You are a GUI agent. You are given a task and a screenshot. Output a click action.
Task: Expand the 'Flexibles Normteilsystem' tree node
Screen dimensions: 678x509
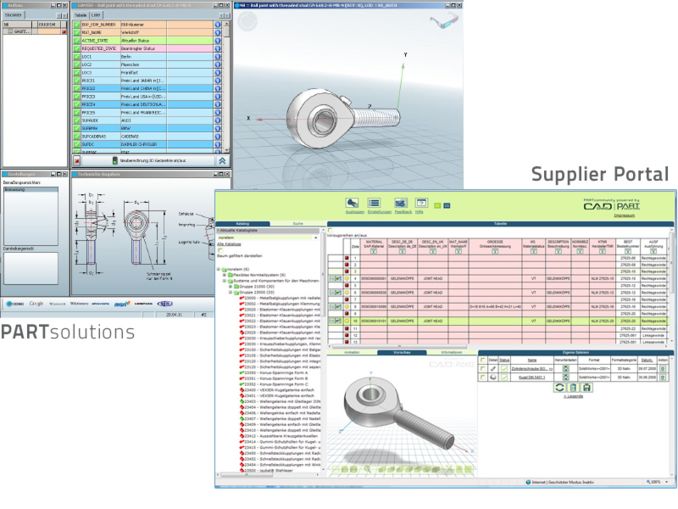tap(224, 275)
